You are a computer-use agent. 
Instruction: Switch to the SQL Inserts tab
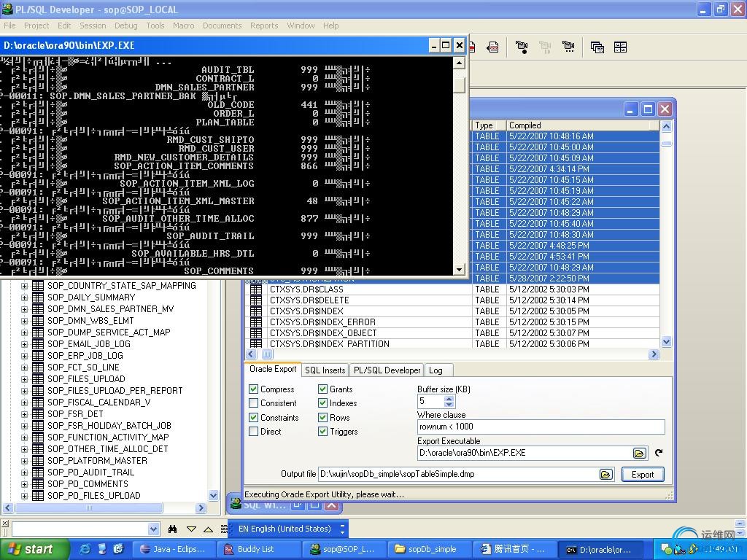(x=325, y=370)
